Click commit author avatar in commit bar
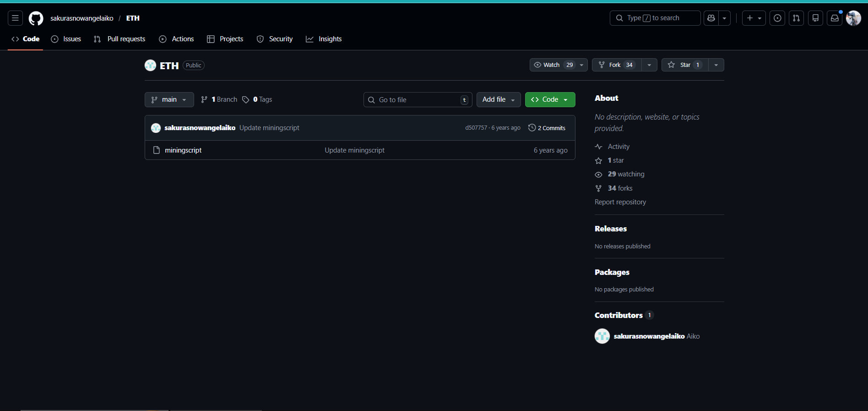This screenshot has height=411, width=868. (156, 128)
